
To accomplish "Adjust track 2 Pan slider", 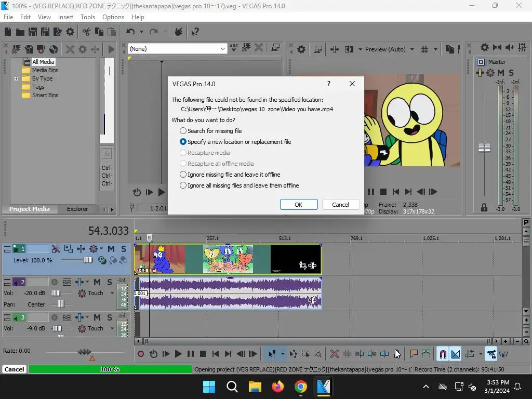I will pos(61,304).
